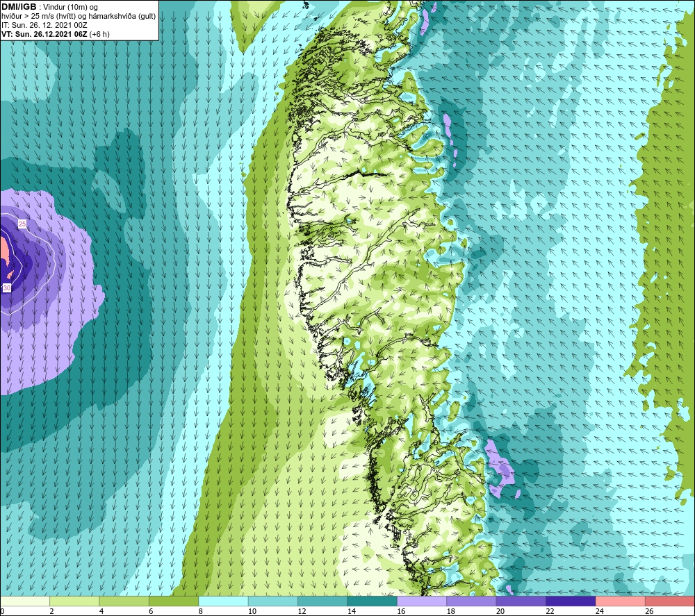Click the legend scale value '6'
Image resolution: width=695 pixels, height=616 pixels.
coord(151,612)
